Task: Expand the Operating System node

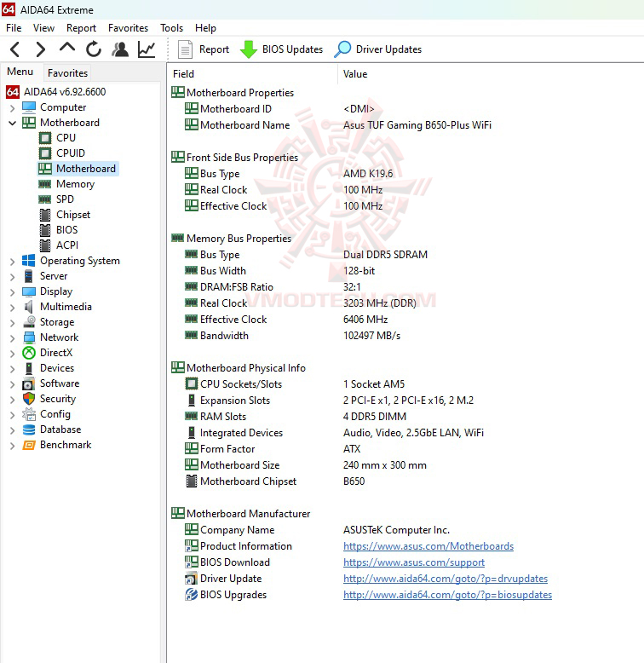Action: coord(12,262)
